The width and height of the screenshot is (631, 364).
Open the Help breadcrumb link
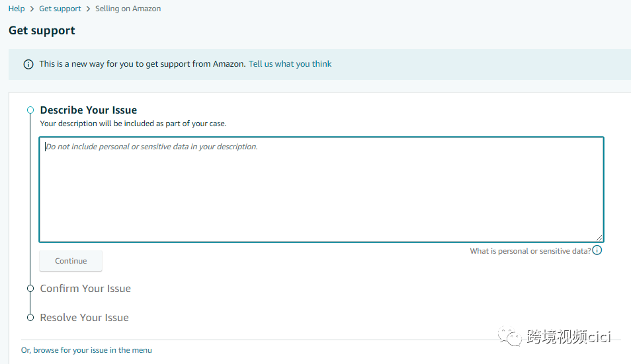pyautogui.click(x=17, y=9)
